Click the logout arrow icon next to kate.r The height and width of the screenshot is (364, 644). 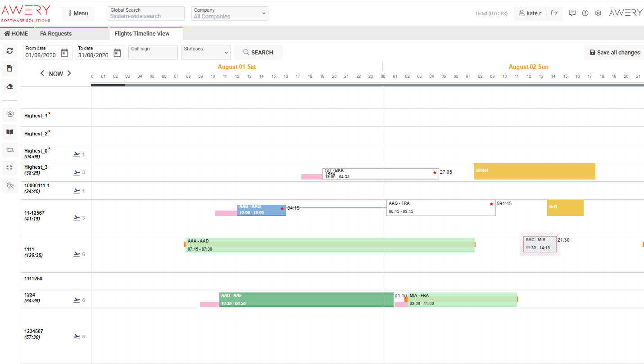tap(554, 13)
